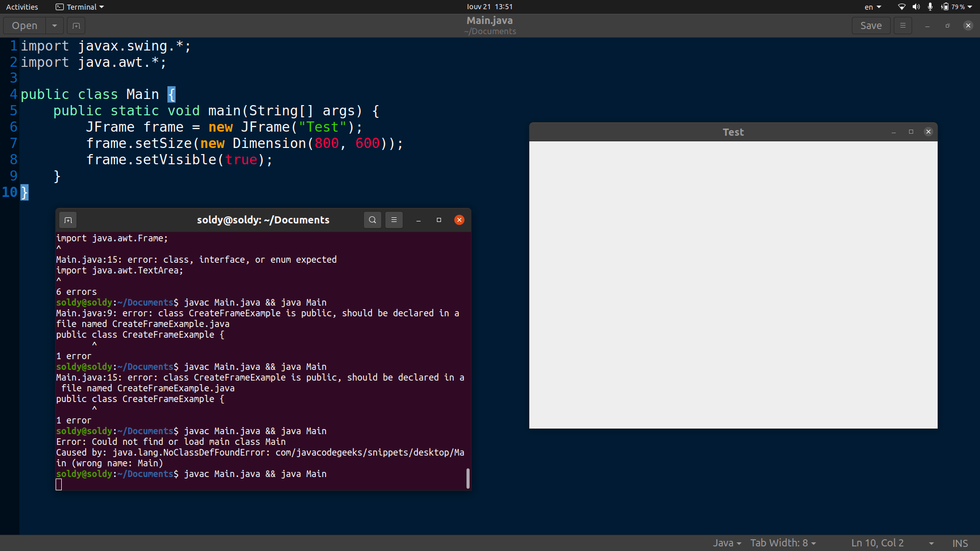Click the Save button

pos(870,26)
